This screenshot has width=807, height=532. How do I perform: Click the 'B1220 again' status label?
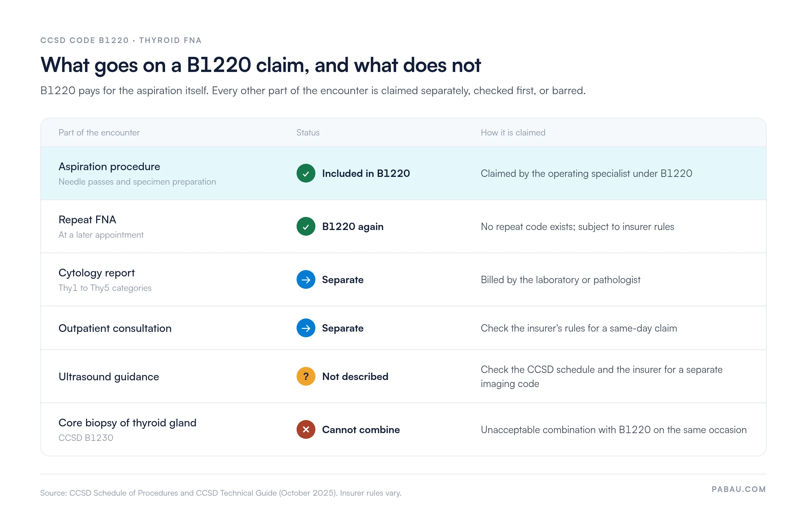(352, 226)
